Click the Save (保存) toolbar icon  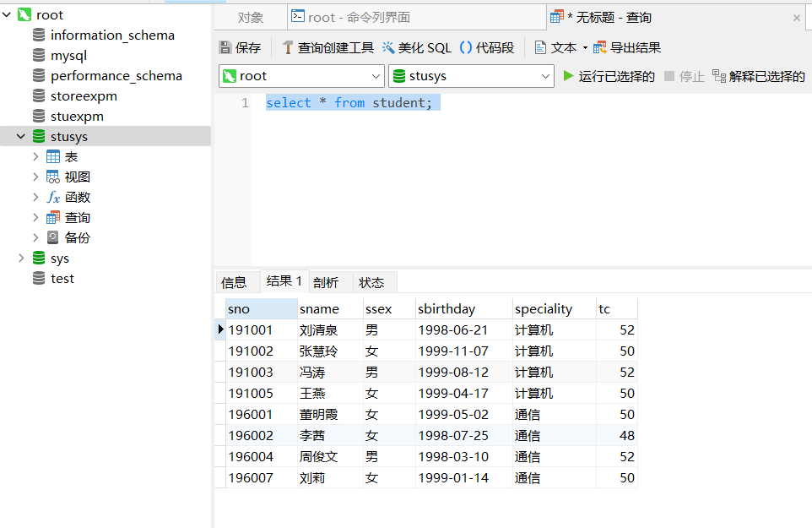[225, 48]
